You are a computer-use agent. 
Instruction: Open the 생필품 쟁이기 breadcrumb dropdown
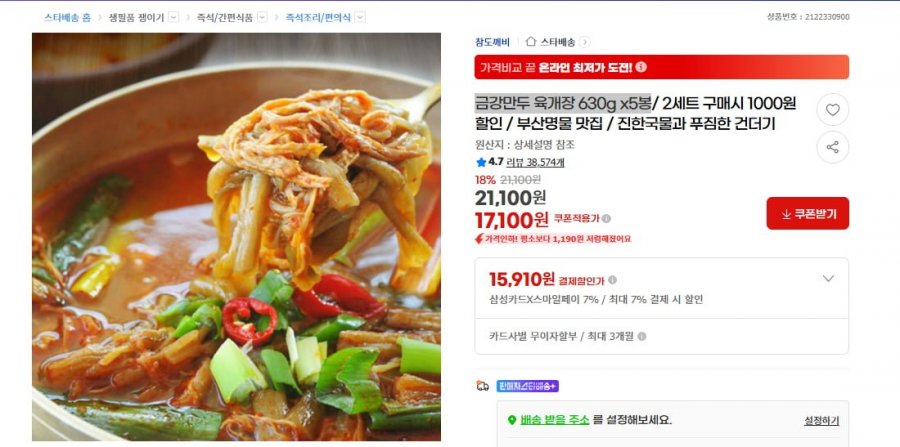[x=173, y=17]
